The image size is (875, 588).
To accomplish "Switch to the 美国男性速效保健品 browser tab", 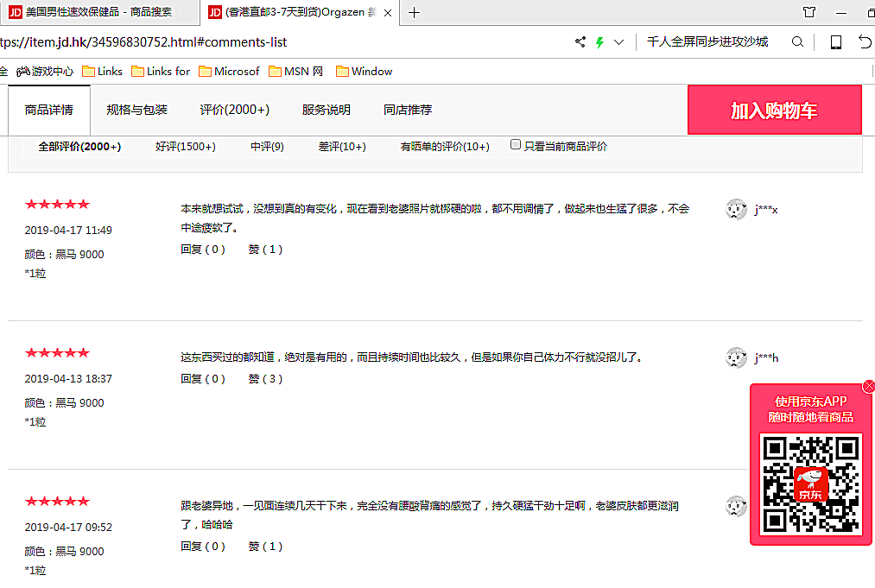I will click(x=99, y=12).
